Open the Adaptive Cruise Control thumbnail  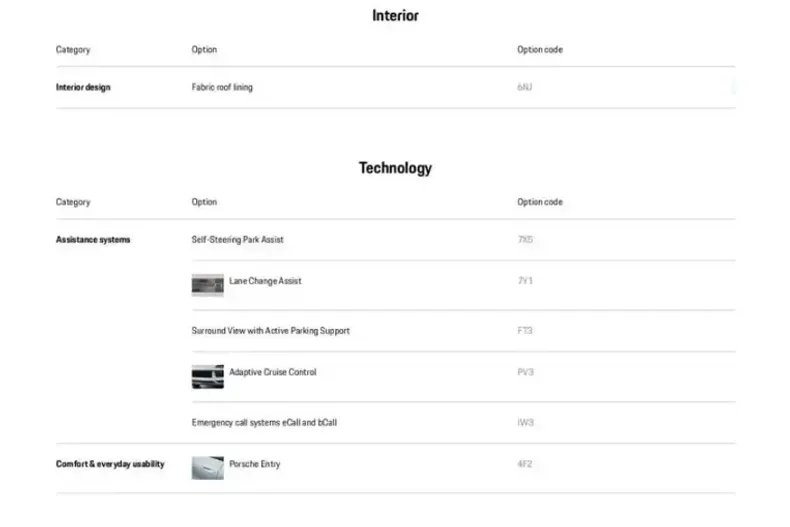[207, 376]
